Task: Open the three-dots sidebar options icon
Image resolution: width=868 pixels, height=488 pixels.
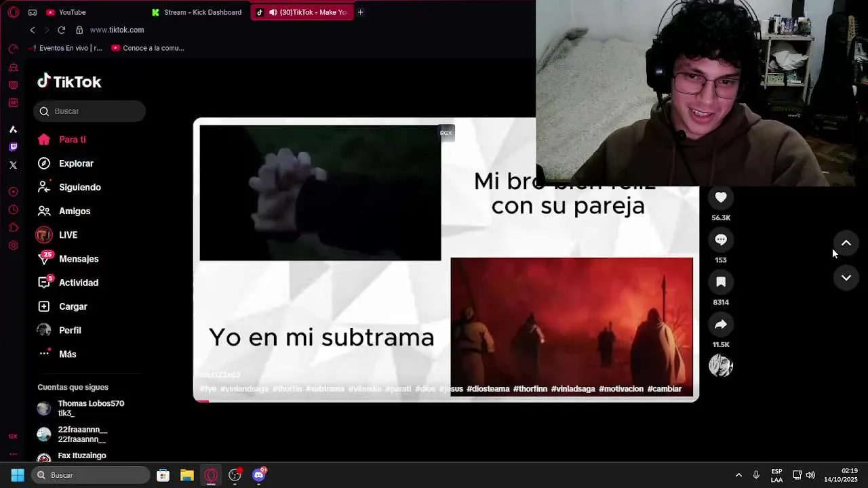Action: coord(13,454)
